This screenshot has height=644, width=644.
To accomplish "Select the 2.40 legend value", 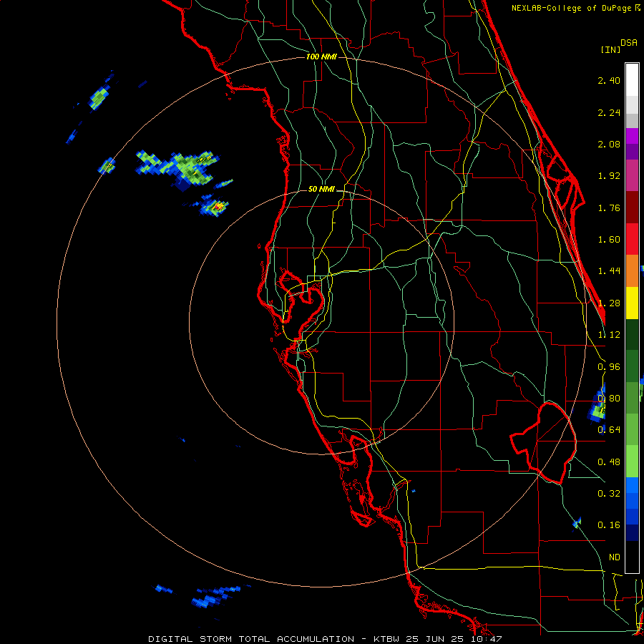I will point(609,80).
